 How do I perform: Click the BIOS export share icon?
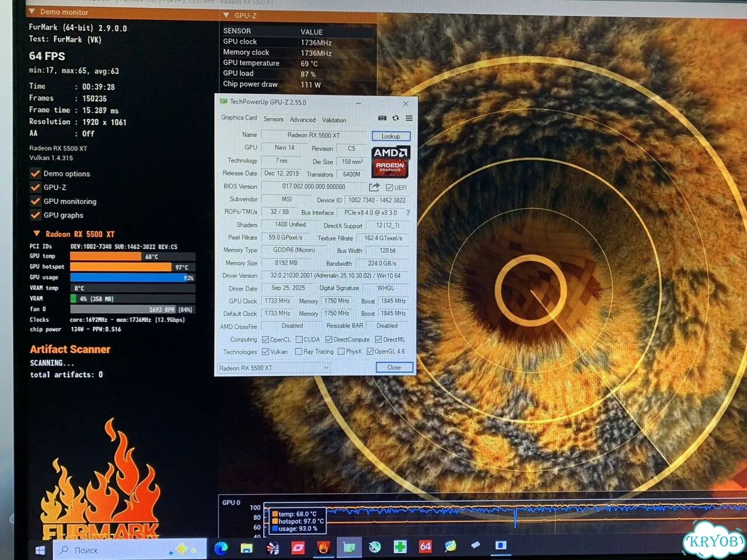click(x=374, y=187)
